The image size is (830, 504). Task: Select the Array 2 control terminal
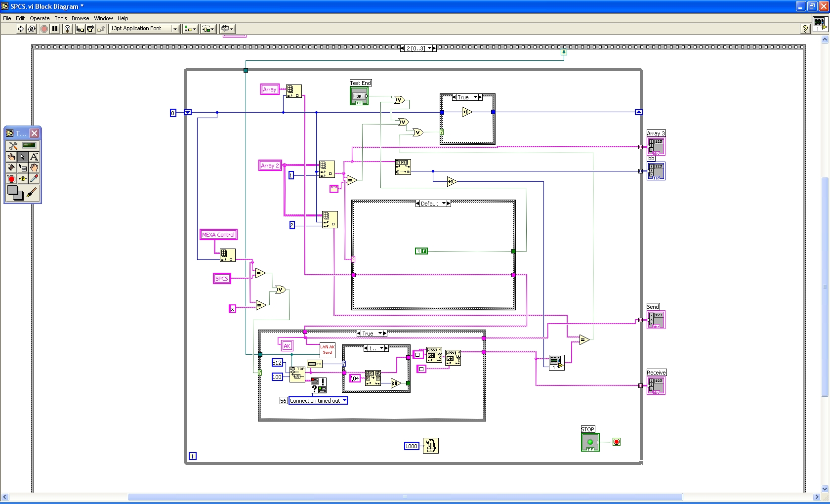pos(270,166)
